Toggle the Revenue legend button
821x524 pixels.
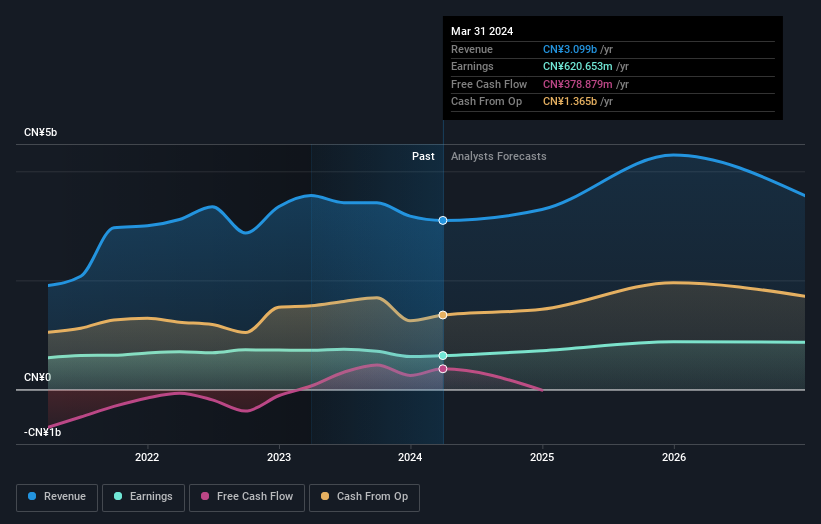pyautogui.click(x=57, y=497)
